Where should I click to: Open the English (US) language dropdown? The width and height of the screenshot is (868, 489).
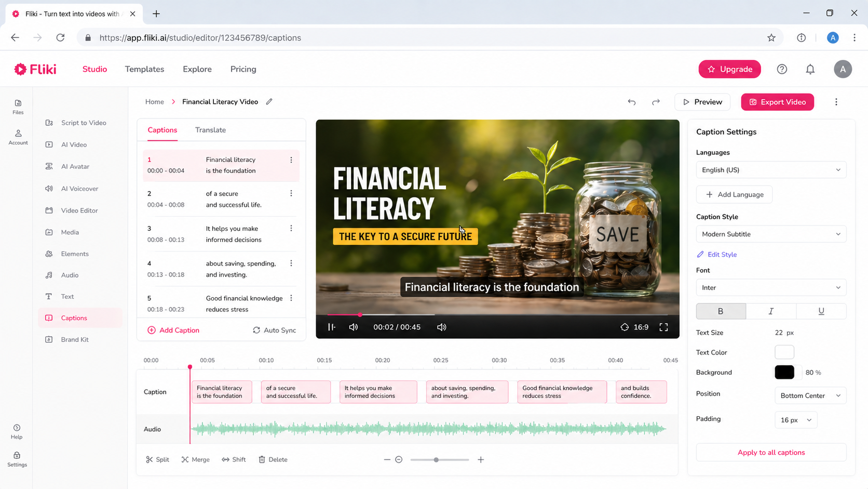click(771, 170)
